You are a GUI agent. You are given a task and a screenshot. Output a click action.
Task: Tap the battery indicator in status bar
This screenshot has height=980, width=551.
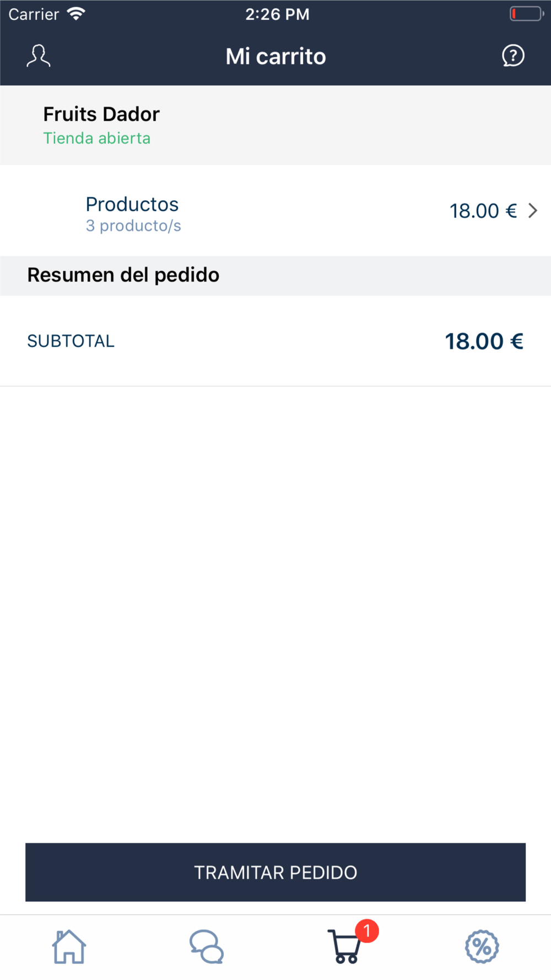tap(527, 14)
